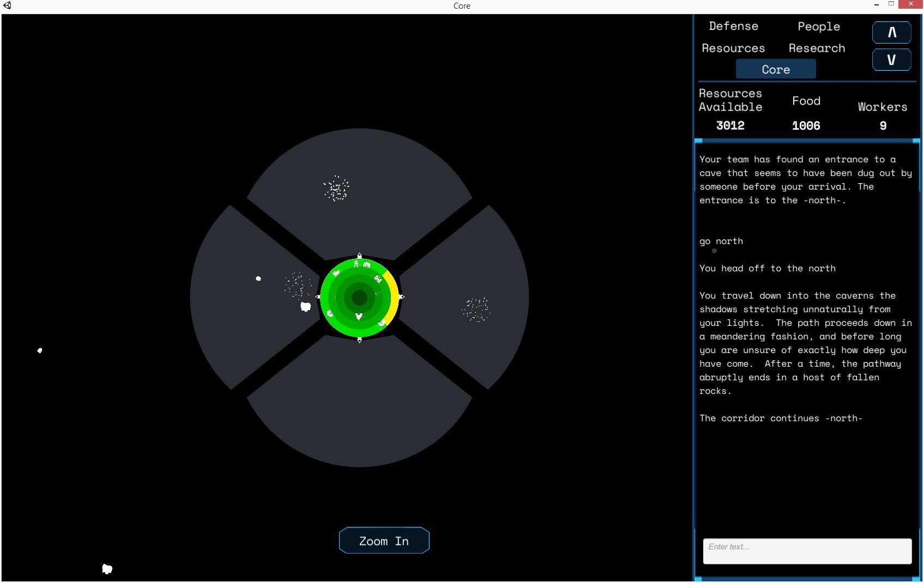Open the Resources tab
This screenshot has width=924, height=583.
coord(733,48)
